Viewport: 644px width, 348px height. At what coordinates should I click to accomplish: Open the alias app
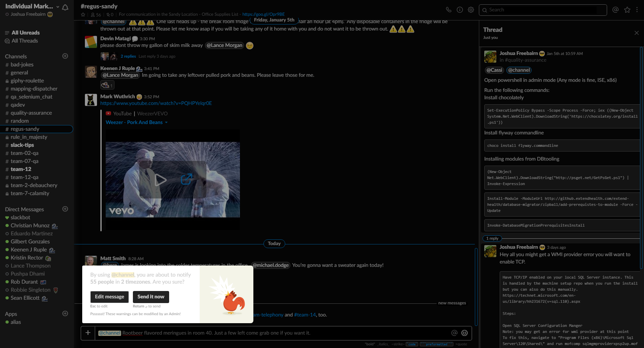click(x=16, y=322)
